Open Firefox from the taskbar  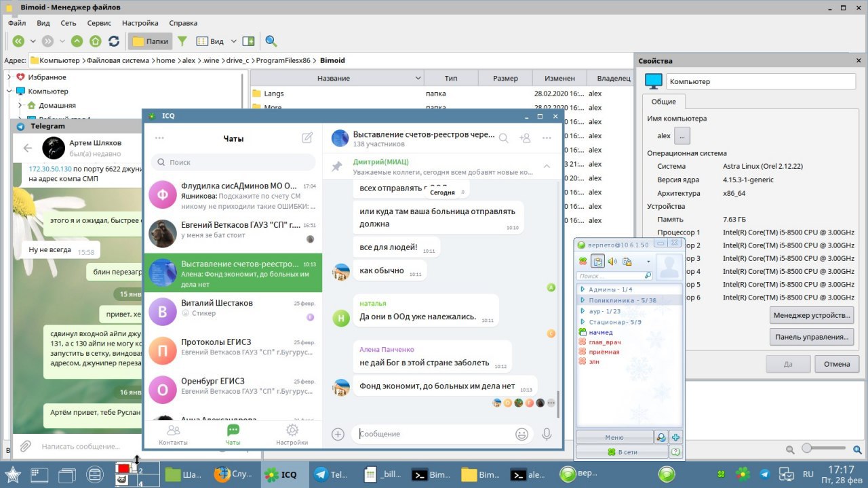pos(231,474)
